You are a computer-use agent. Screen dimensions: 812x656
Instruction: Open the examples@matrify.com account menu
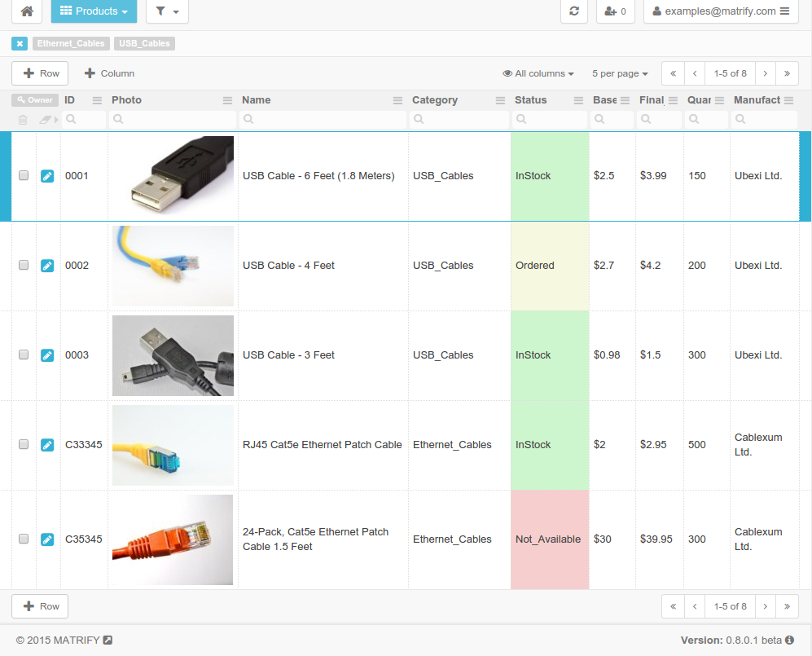720,11
